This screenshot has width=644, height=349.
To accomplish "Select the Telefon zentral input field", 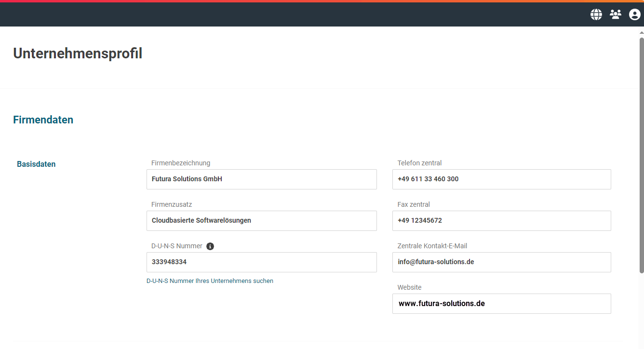I will point(501,179).
